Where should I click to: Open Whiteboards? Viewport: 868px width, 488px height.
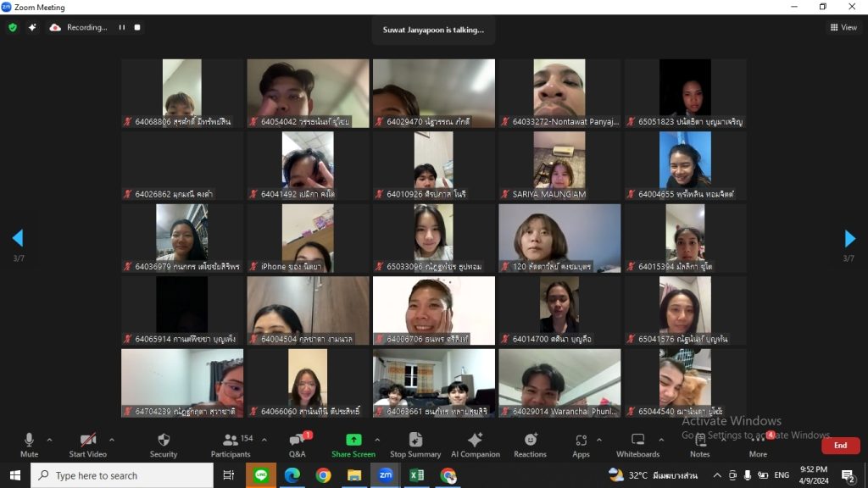coord(637,445)
